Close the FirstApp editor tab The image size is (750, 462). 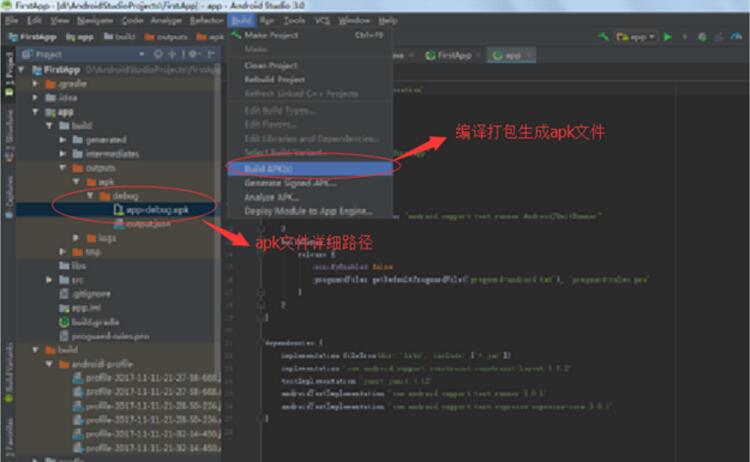pyautogui.click(x=477, y=55)
